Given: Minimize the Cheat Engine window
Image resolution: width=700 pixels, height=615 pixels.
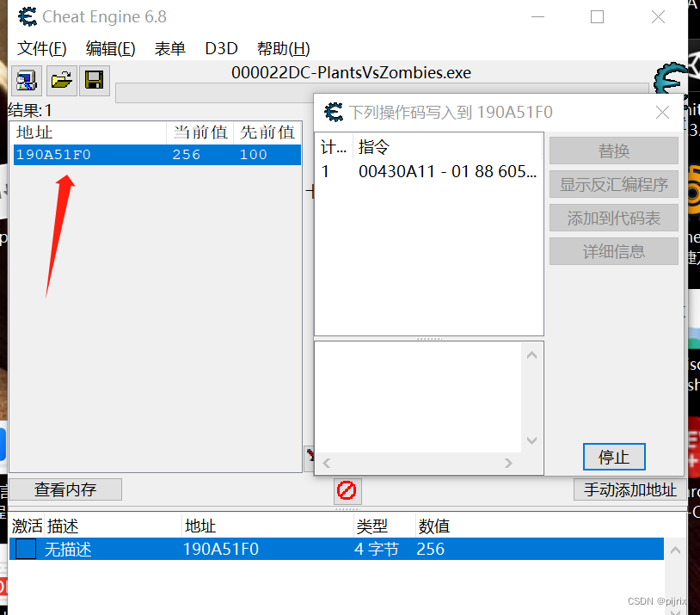Looking at the screenshot, I should click(x=538, y=17).
